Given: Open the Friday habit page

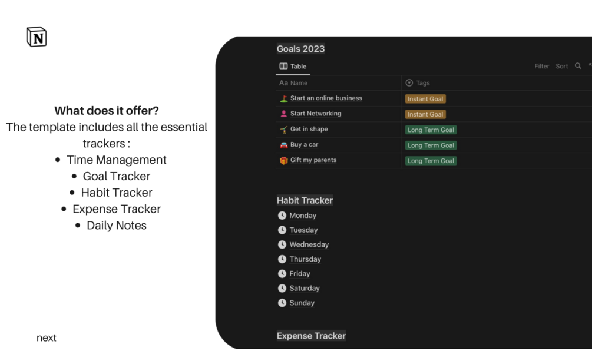Looking at the screenshot, I should (x=299, y=273).
